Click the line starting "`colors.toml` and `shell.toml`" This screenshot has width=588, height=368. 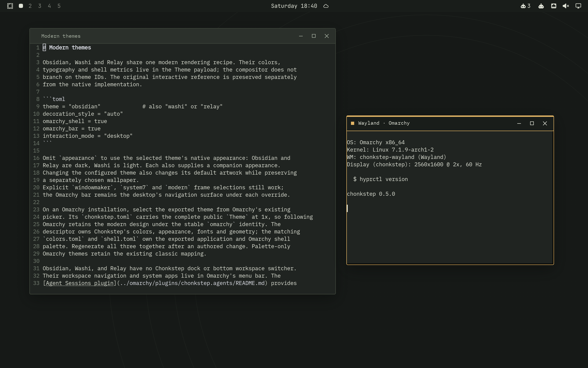(167, 239)
